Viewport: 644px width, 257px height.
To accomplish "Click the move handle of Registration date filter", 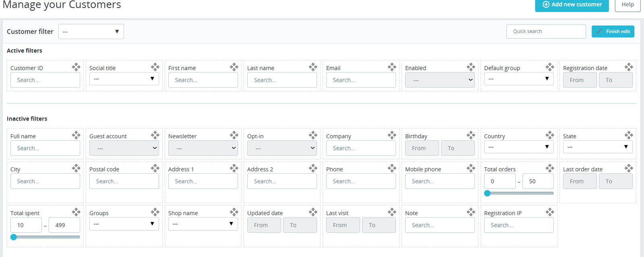I will pos(628,67).
